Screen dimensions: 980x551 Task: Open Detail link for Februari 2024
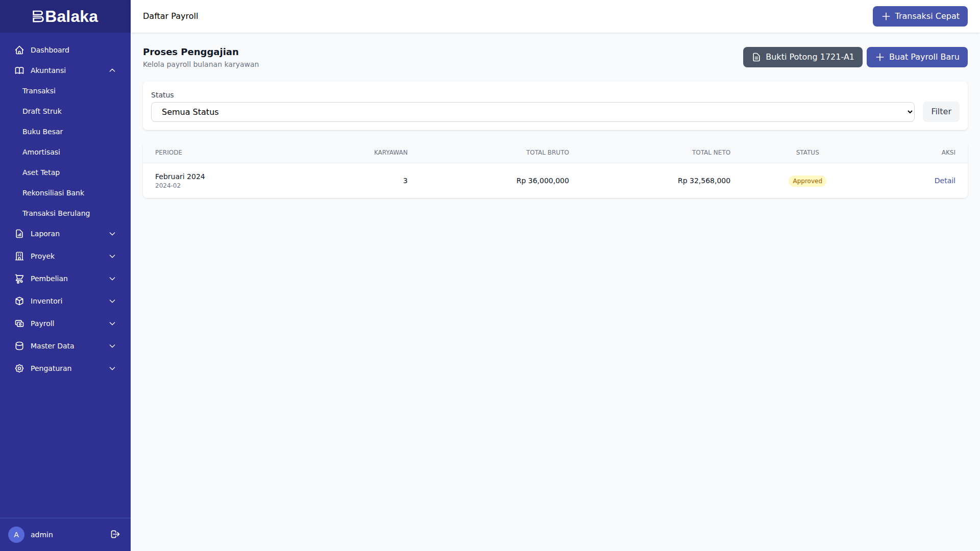pos(944,181)
